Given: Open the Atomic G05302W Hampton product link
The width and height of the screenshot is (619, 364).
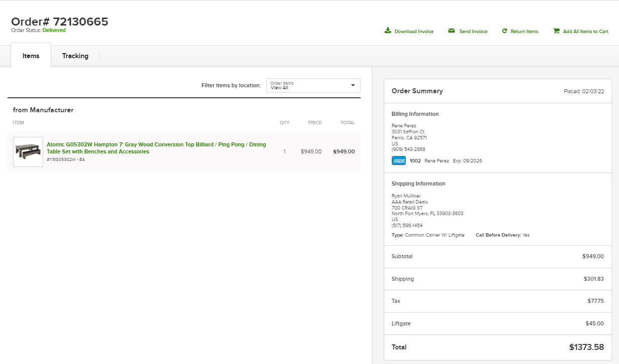Looking at the screenshot, I should [157, 148].
